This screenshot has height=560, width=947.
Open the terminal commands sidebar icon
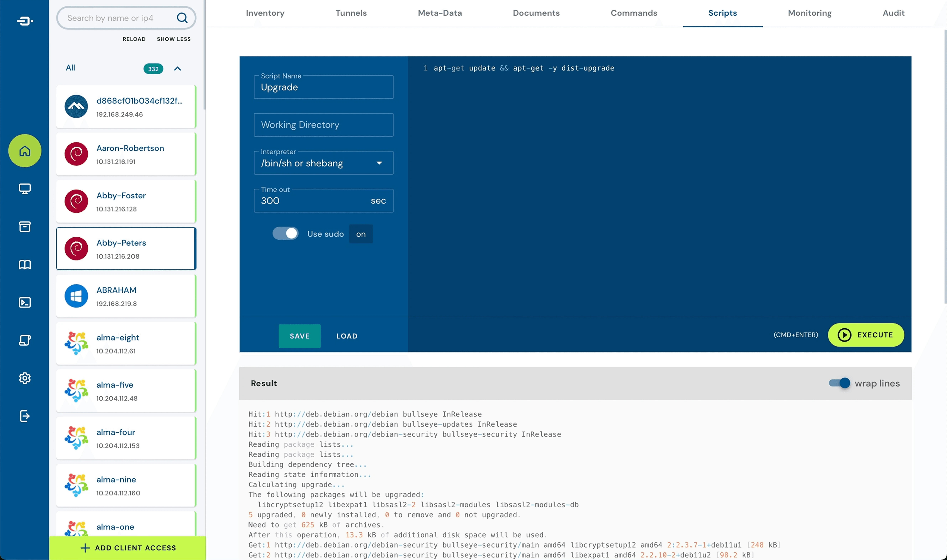click(x=25, y=302)
